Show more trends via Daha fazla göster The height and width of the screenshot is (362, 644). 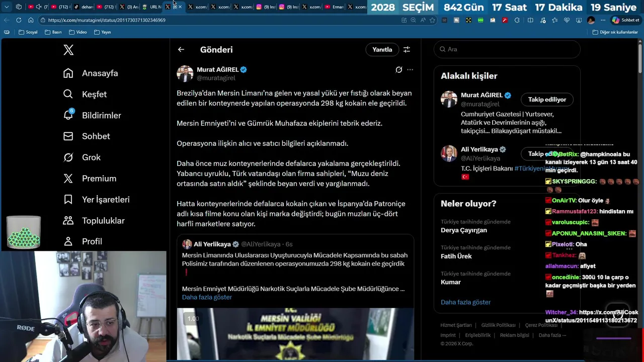465,302
